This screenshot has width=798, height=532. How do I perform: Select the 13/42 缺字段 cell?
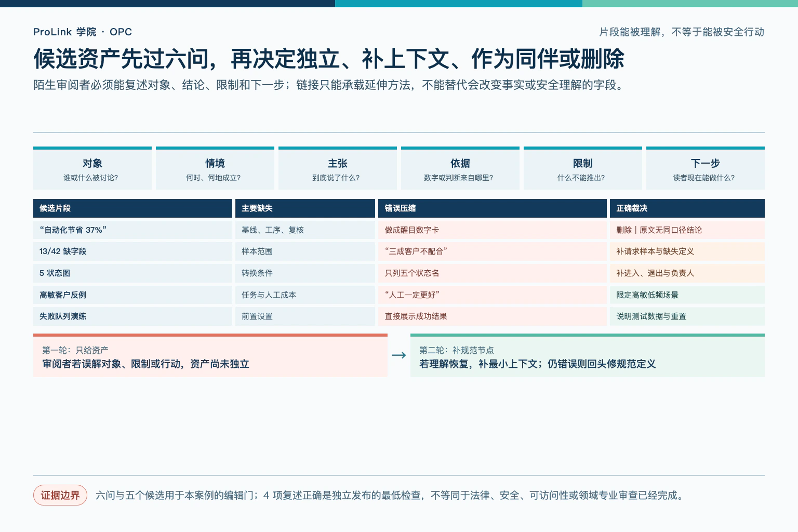click(132, 251)
